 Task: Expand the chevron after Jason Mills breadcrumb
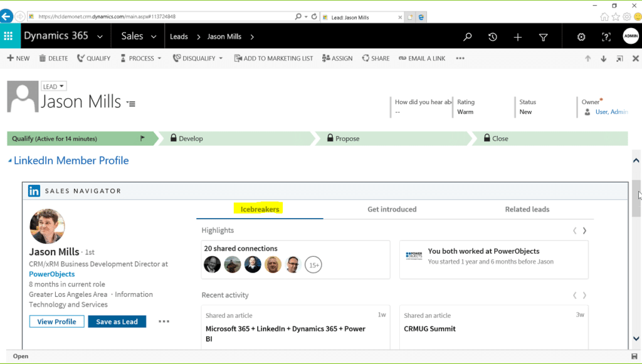click(252, 37)
